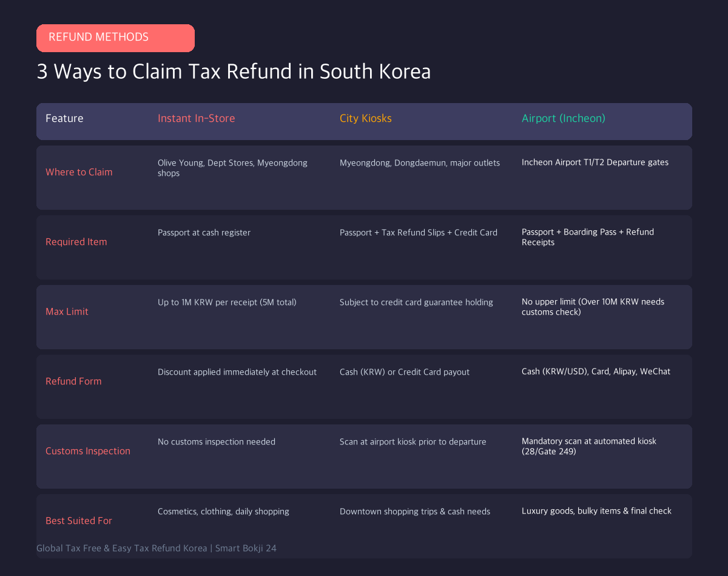Click 'Cash (KRW/USD), Card, Alipay, WeChat' cell

pyautogui.click(x=596, y=372)
